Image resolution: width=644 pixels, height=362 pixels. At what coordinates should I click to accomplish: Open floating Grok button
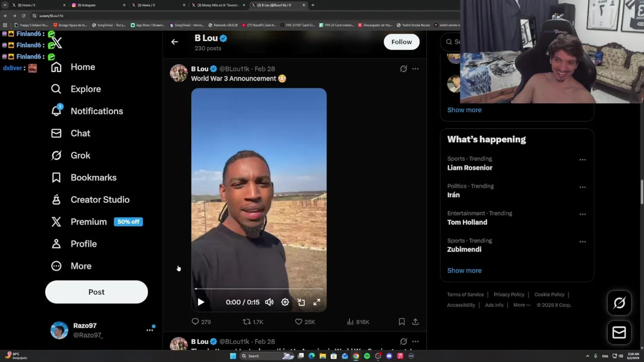coord(619,303)
